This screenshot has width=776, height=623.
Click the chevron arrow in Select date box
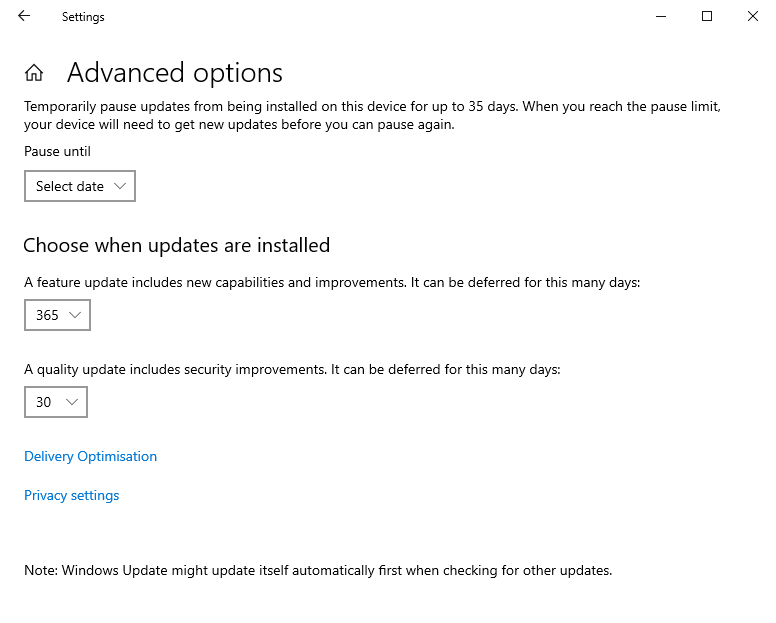pos(120,186)
